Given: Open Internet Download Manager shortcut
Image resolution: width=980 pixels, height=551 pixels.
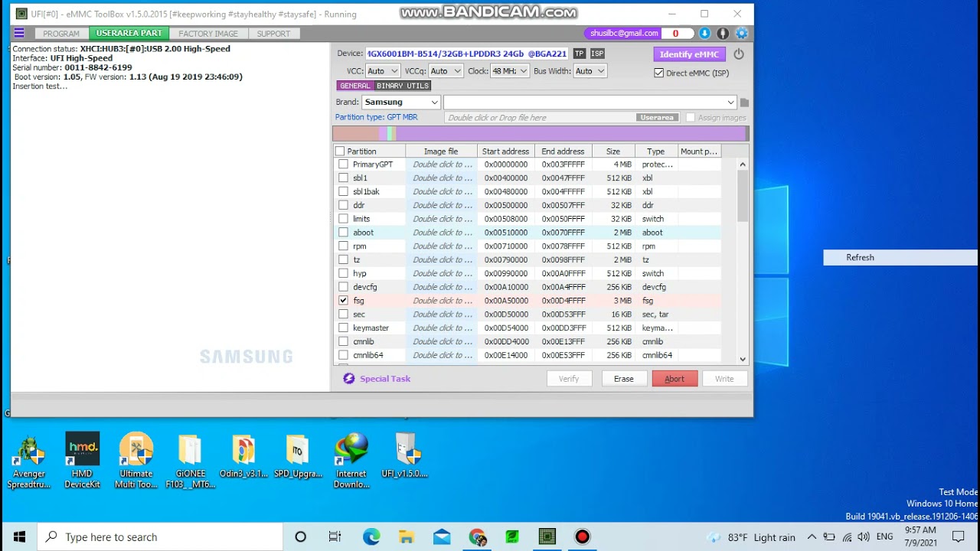Looking at the screenshot, I should 351,461.
